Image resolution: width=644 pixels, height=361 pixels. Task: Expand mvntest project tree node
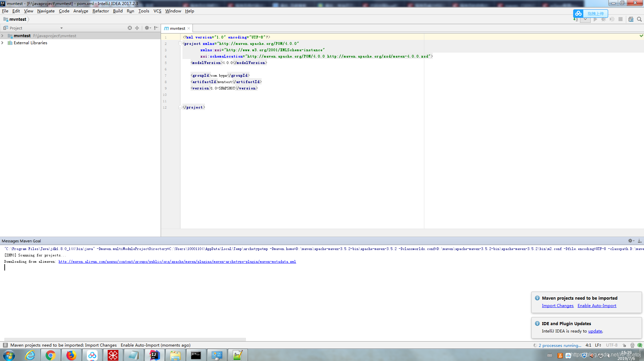point(3,36)
